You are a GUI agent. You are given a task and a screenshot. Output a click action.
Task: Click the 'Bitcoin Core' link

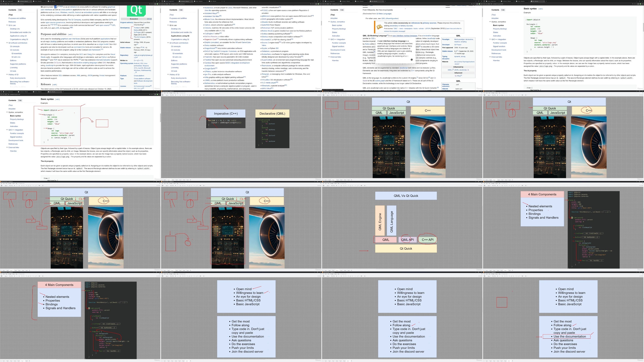click(209, 19)
